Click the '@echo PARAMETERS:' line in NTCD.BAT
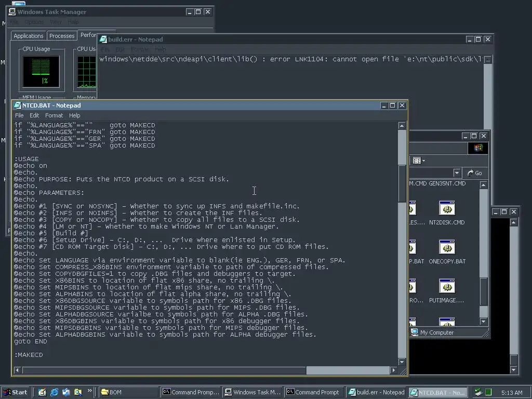This screenshot has height=399, width=532. click(x=49, y=193)
